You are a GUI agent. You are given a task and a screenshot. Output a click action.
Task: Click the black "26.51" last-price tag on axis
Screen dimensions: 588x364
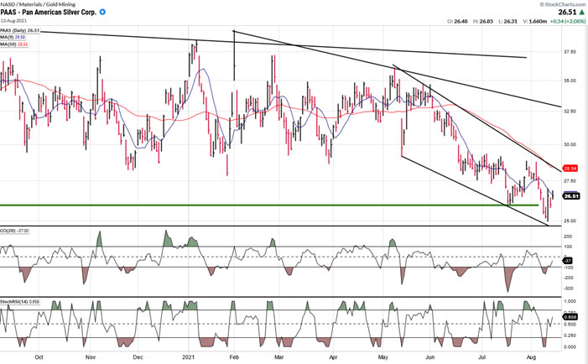point(571,196)
